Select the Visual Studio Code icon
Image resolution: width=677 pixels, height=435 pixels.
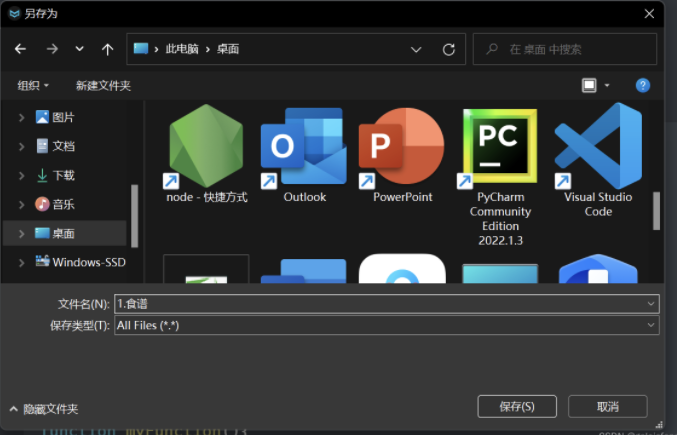(598, 146)
